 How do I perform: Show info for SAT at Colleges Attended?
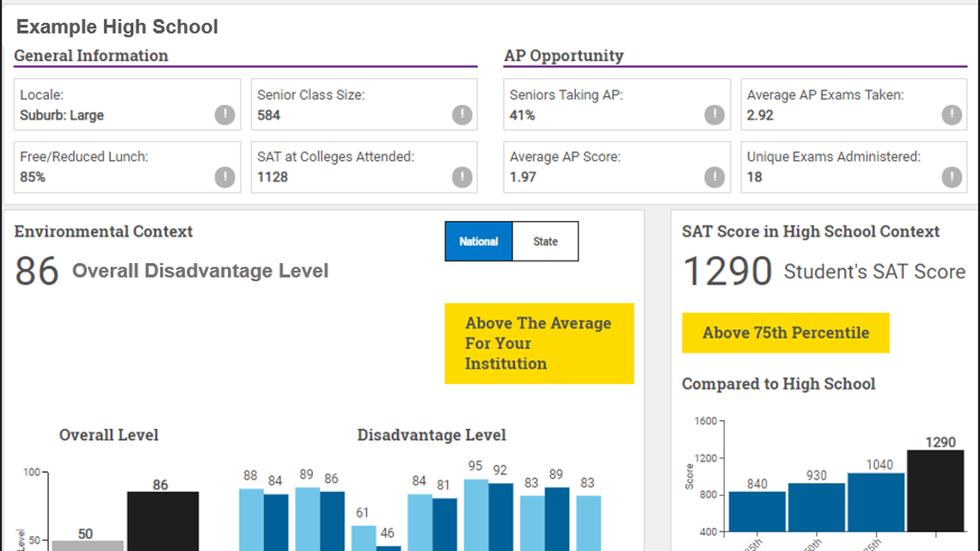(x=462, y=177)
